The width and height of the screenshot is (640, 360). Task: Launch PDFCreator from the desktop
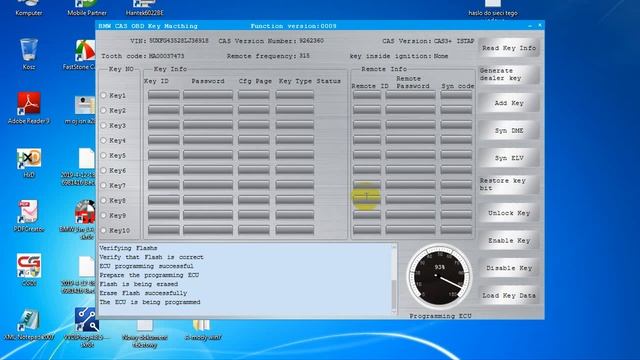(x=29, y=216)
